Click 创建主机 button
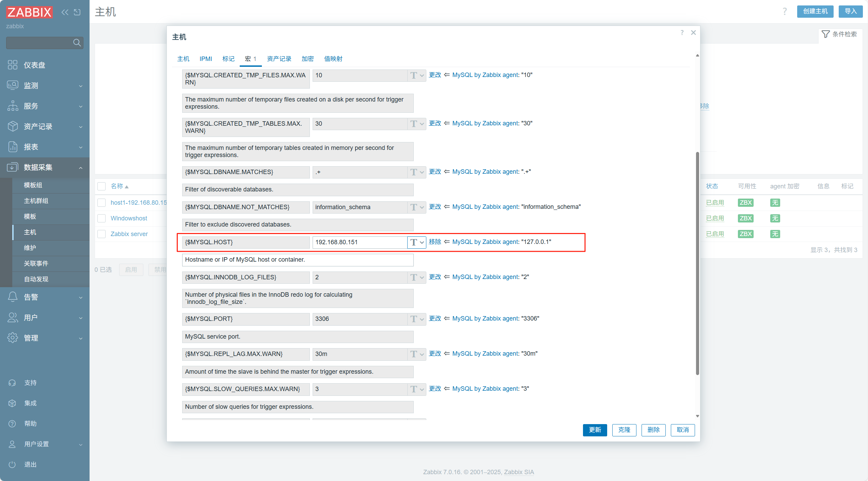Screen dimensions: 868x481 (x=815, y=11)
